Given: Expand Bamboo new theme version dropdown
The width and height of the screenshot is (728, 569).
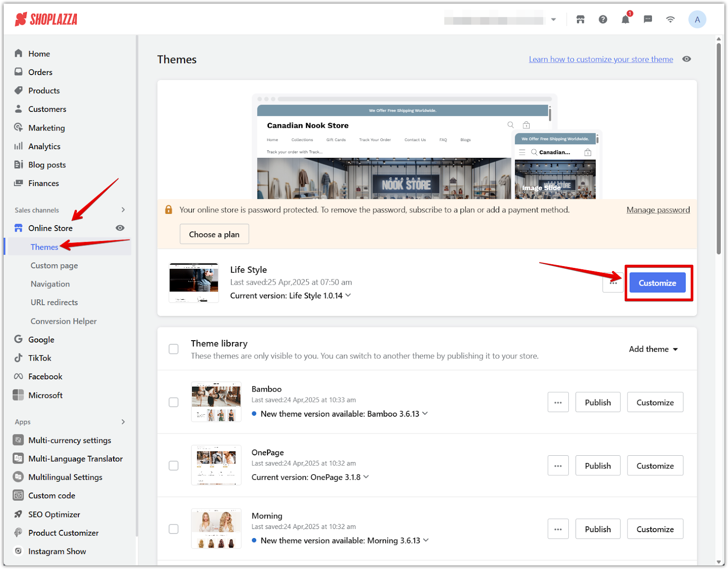Looking at the screenshot, I should point(425,413).
